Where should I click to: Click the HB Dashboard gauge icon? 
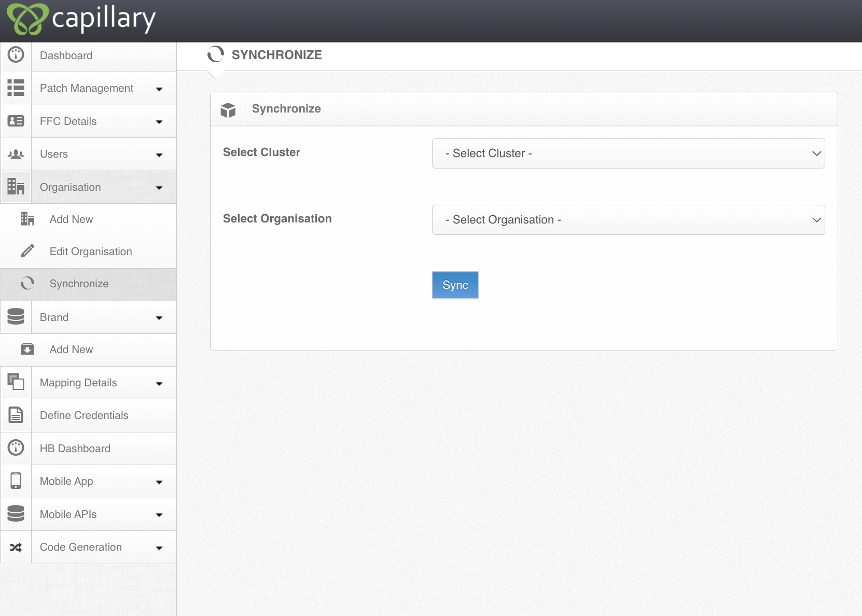[16, 447]
